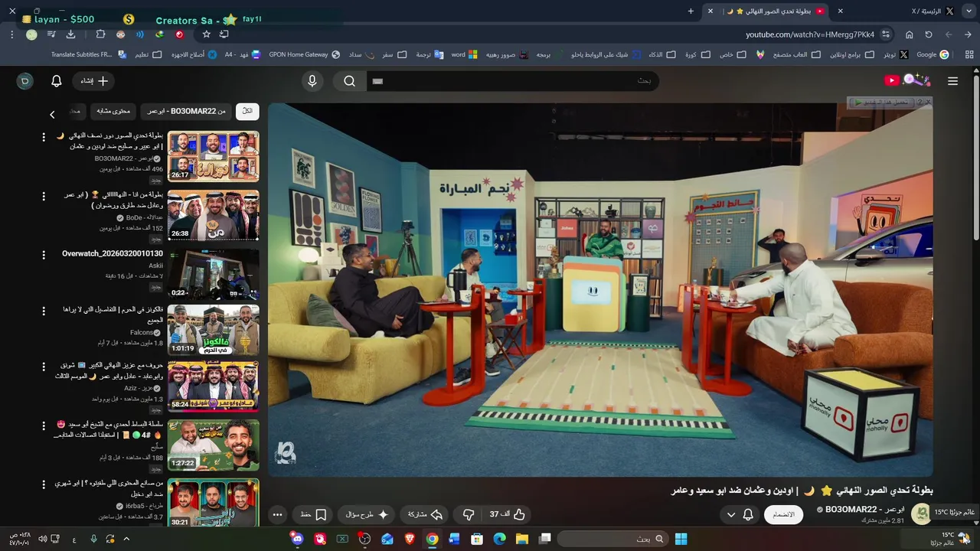Open the 'GPON Home Gateway' bookmark
980x551 pixels.
point(304,54)
